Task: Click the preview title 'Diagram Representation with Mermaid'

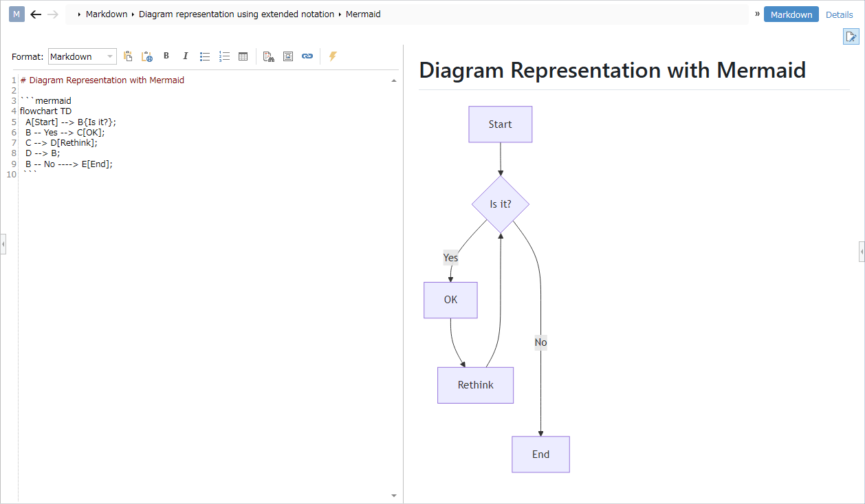Action: click(x=613, y=70)
